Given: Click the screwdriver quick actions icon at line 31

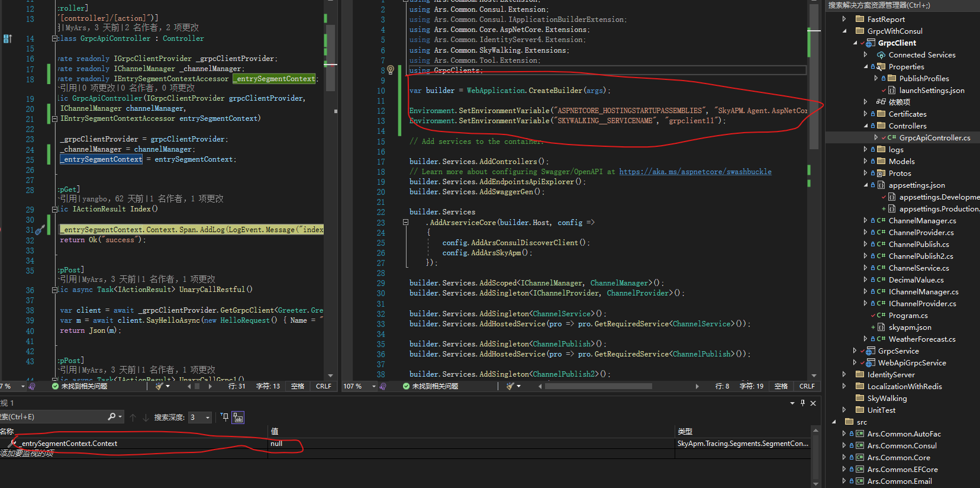Looking at the screenshot, I should pos(40,230).
